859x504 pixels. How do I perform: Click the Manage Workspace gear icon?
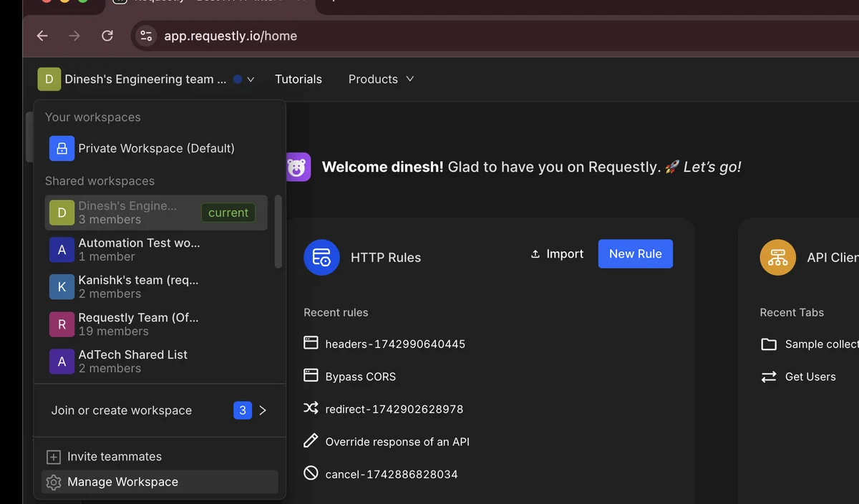[x=54, y=483]
